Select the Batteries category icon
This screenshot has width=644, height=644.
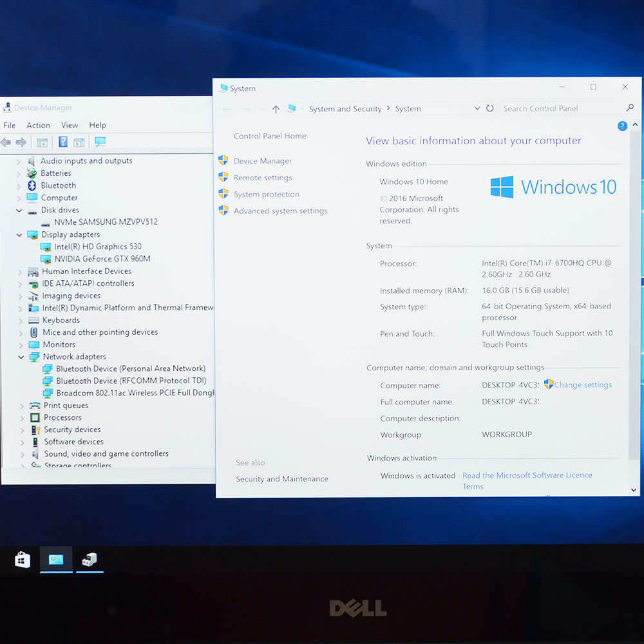[32, 173]
